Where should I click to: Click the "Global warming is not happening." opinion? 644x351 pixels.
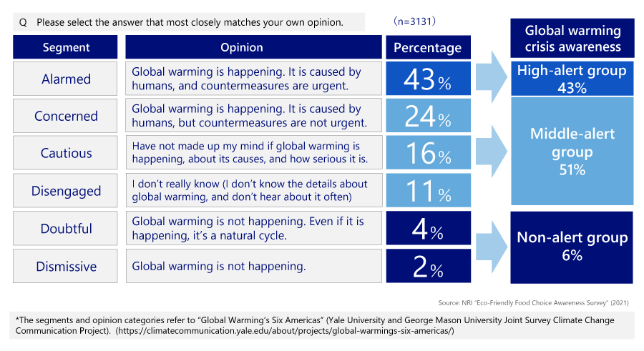[x=219, y=267]
